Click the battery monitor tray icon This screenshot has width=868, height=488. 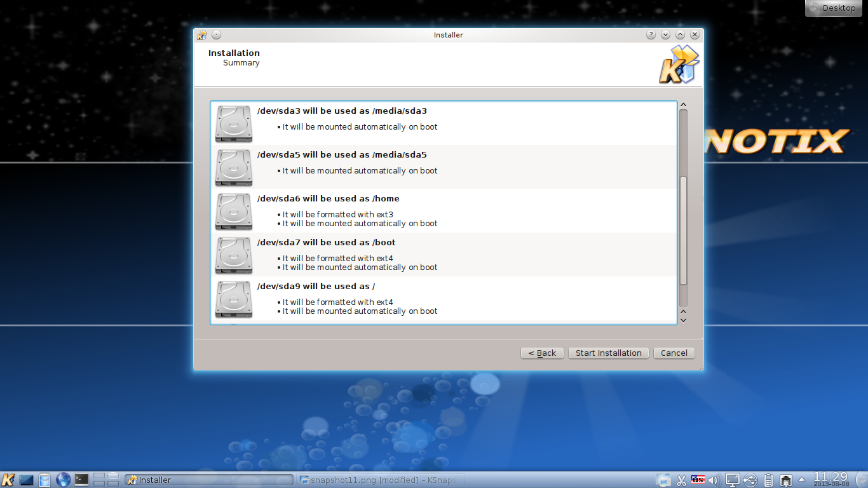tap(768, 480)
